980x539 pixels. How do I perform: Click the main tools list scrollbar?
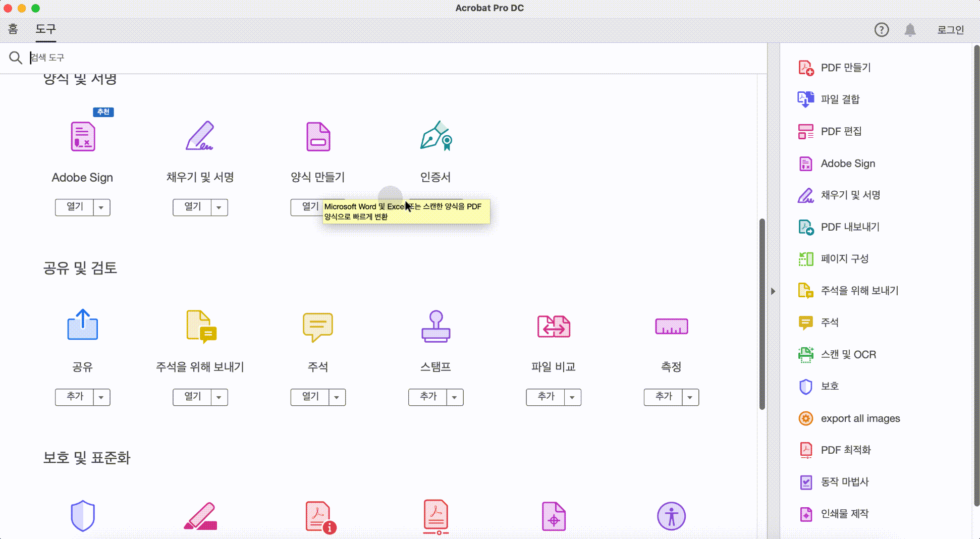pyautogui.click(x=762, y=314)
